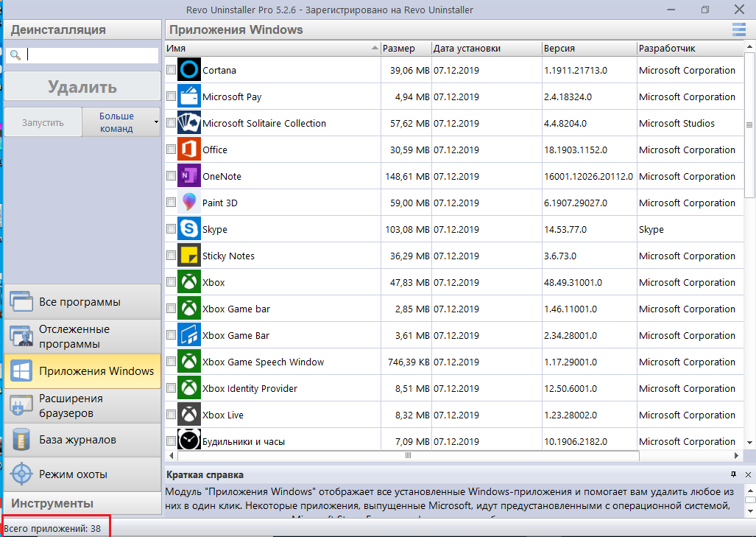Click the Режим охоты crosshair icon
This screenshot has height=537, width=756.
(21, 474)
